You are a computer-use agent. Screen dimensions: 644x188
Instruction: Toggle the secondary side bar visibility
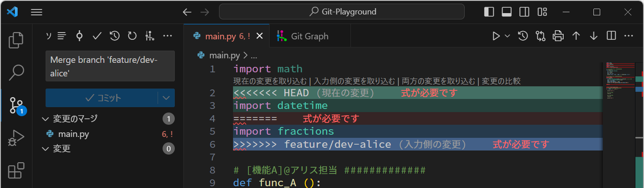[x=524, y=12]
